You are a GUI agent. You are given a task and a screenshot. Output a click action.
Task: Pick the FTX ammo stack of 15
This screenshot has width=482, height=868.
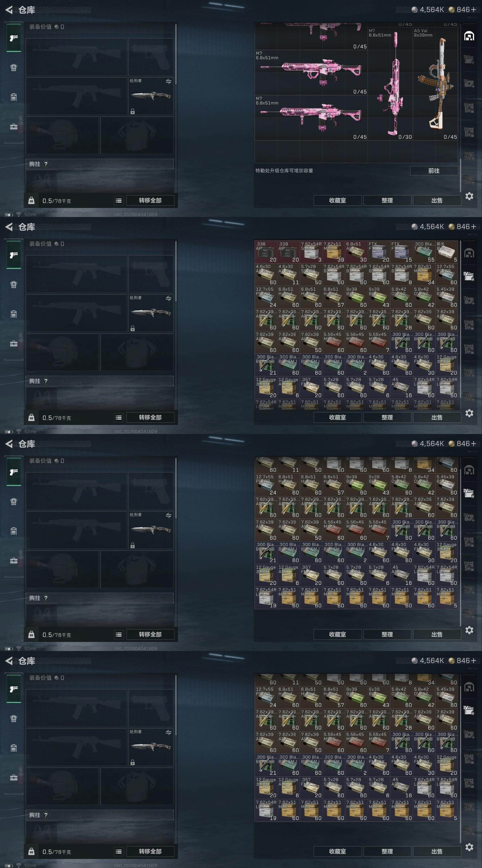(401, 252)
